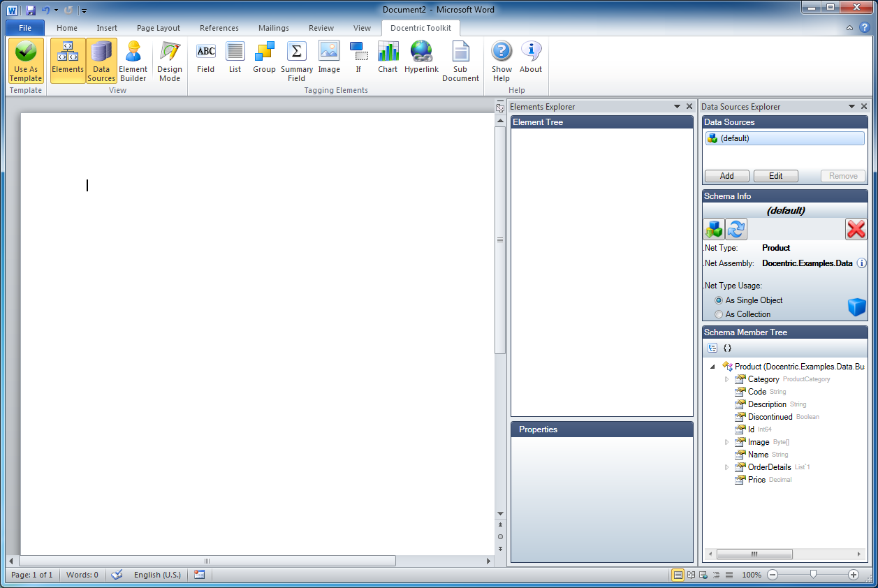Refresh the schema in Schema Info
This screenshot has height=588, width=878.
click(x=736, y=228)
